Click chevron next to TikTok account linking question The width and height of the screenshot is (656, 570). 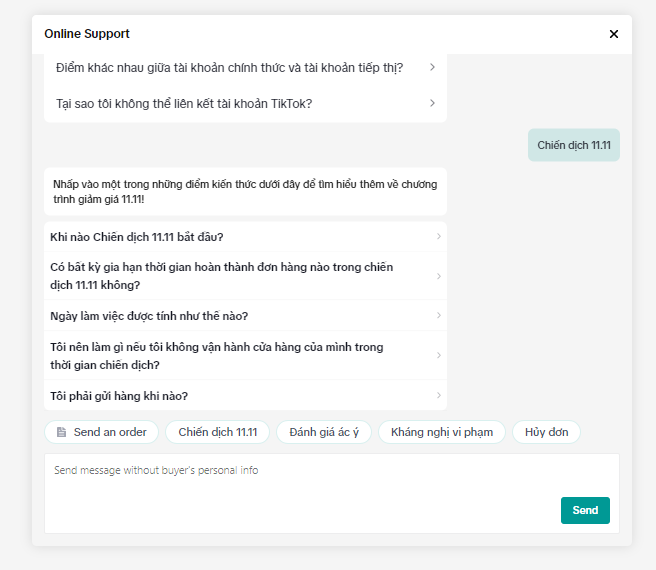pos(432,103)
